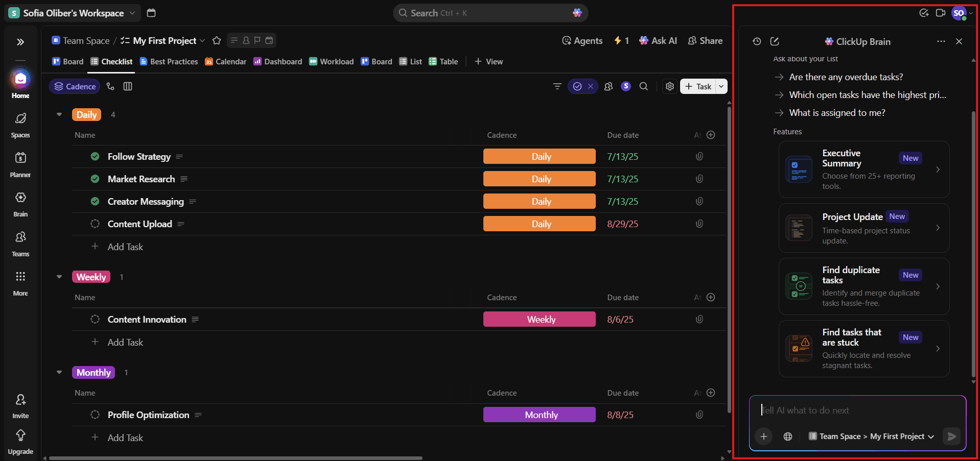Mark Content Upload task as complete

(95, 224)
